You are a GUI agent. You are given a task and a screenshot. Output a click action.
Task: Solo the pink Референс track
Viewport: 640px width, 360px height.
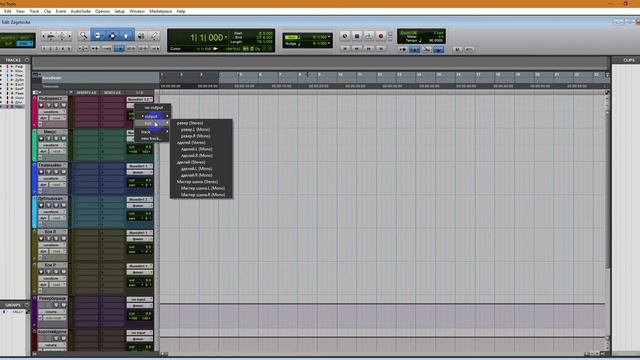pyautogui.click(x=56, y=105)
